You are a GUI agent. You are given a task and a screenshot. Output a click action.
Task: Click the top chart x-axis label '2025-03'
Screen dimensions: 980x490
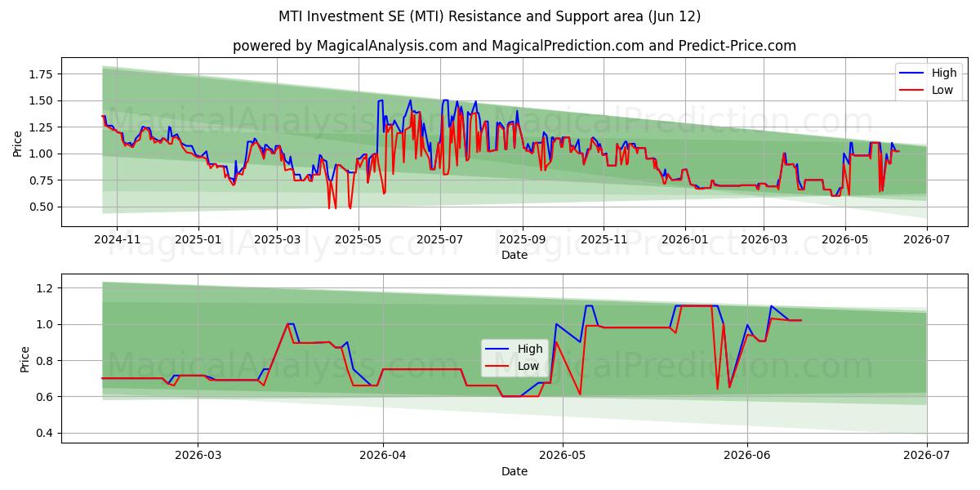point(277,239)
